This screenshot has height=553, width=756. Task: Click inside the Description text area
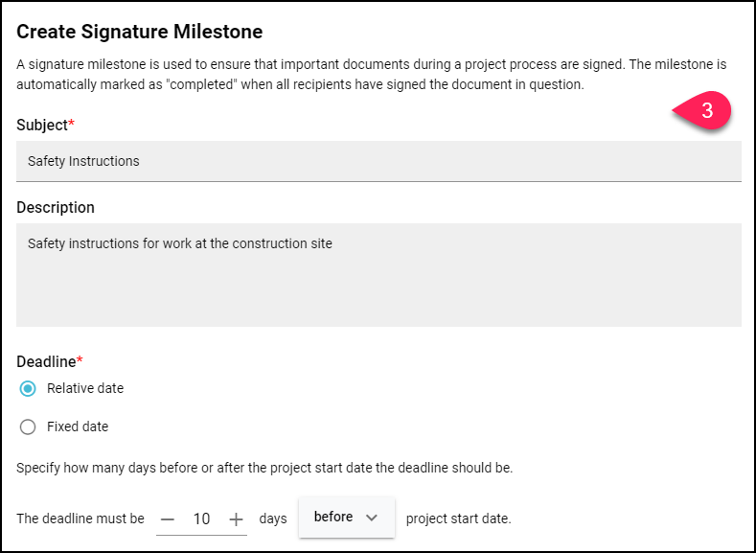tap(378, 275)
